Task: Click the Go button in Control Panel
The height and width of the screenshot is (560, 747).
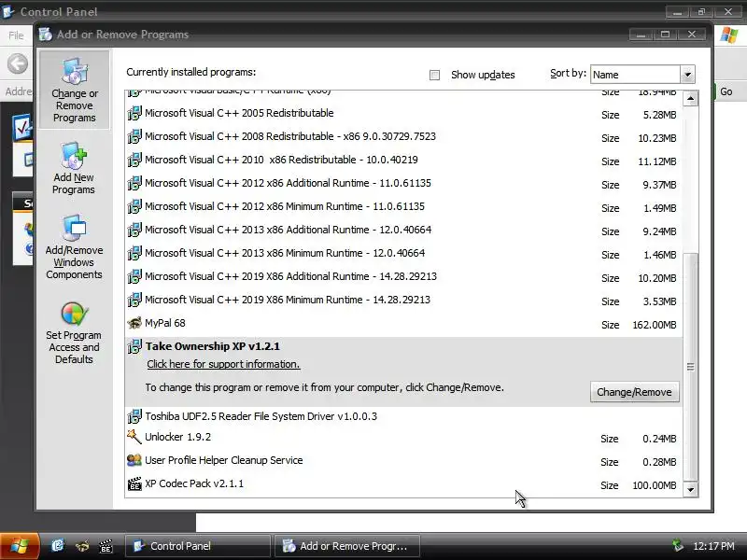Action: [x=726, y=91]
